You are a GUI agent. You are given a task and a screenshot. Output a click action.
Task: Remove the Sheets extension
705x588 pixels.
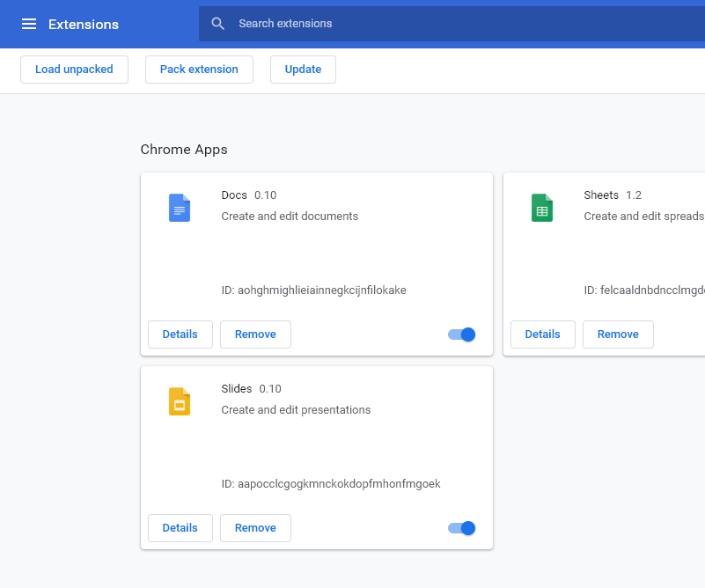coord(618,334)
